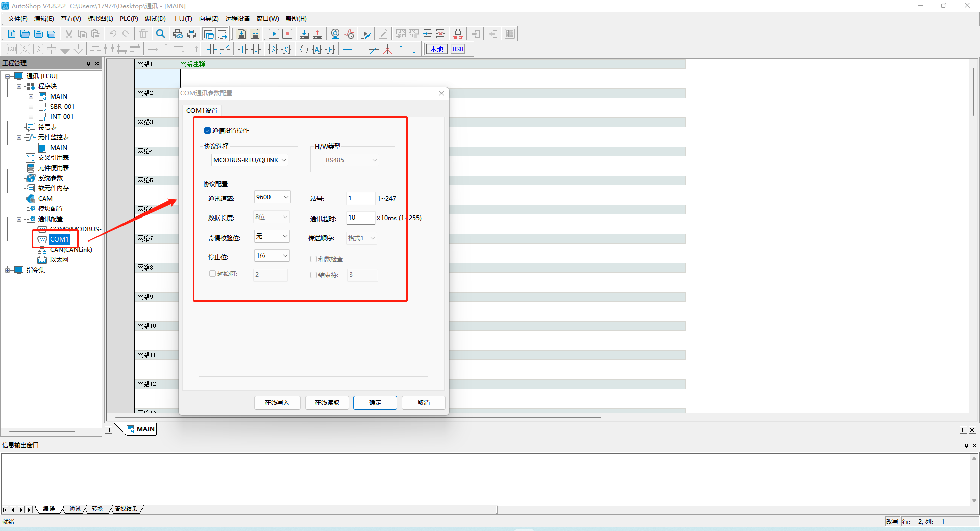
Task: Expand the 指令集 tree node
Action: click(x=8, y=270)
